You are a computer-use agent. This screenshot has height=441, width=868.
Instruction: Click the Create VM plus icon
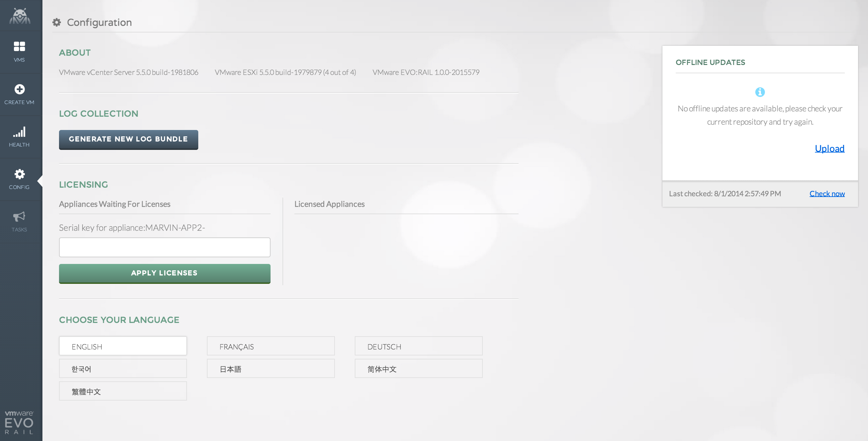[19, 89]
